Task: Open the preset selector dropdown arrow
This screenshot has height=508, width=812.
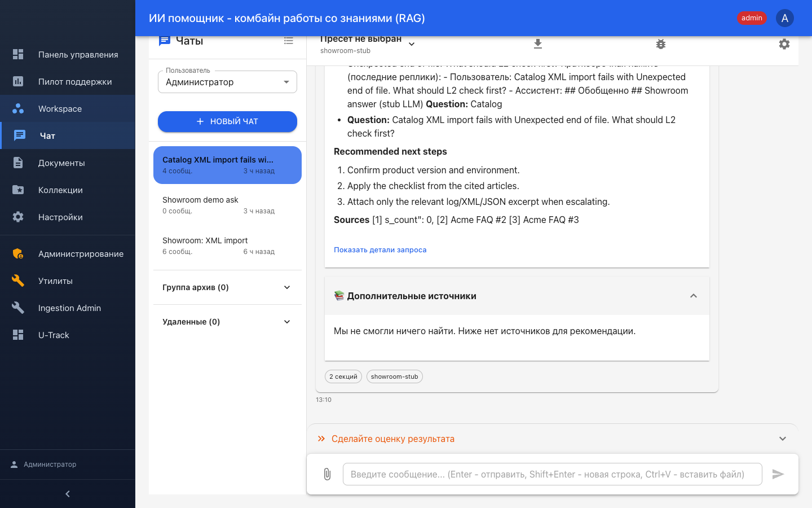Action: coord(412,44)
